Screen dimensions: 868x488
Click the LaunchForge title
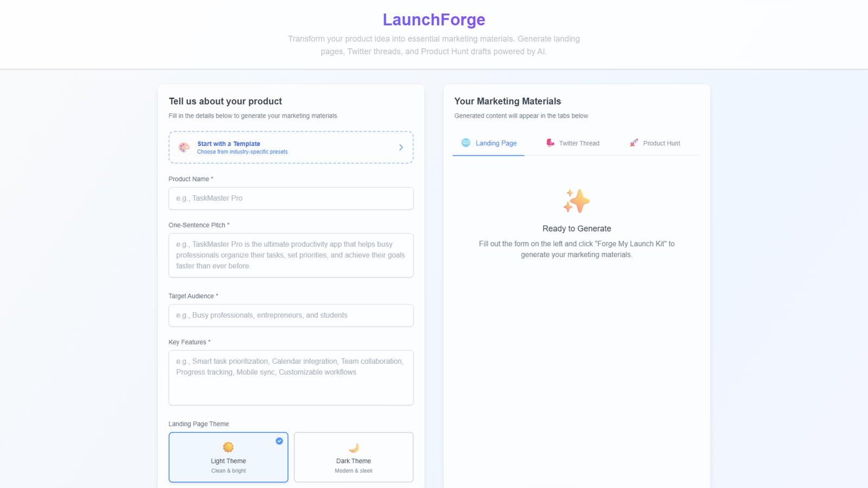click(x=433, y=19)
